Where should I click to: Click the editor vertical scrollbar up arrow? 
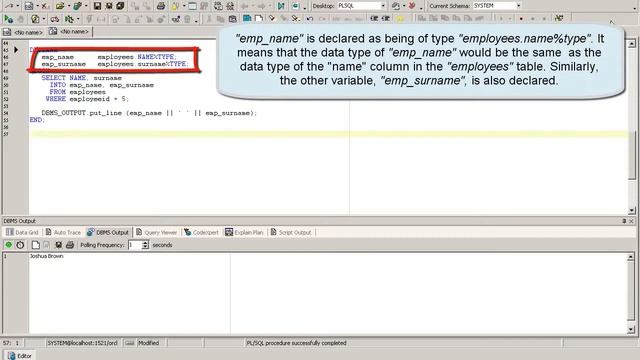[632, 43]
